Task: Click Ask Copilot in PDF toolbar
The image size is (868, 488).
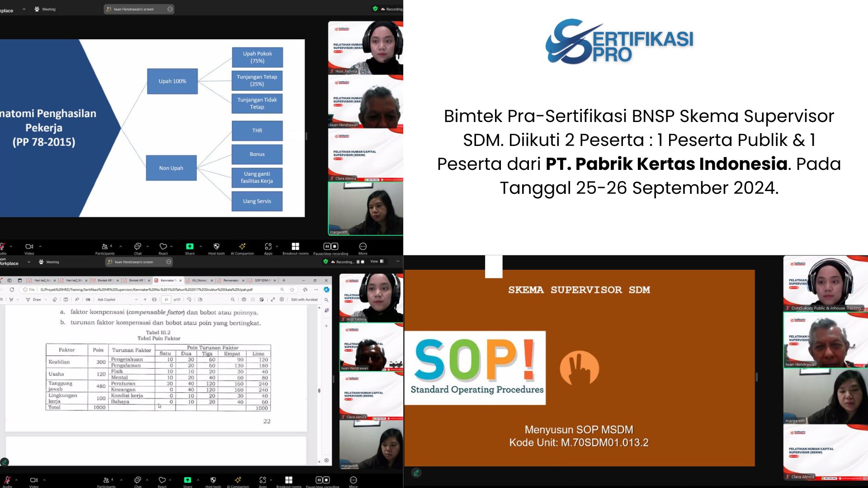Action: coord(106,300)
